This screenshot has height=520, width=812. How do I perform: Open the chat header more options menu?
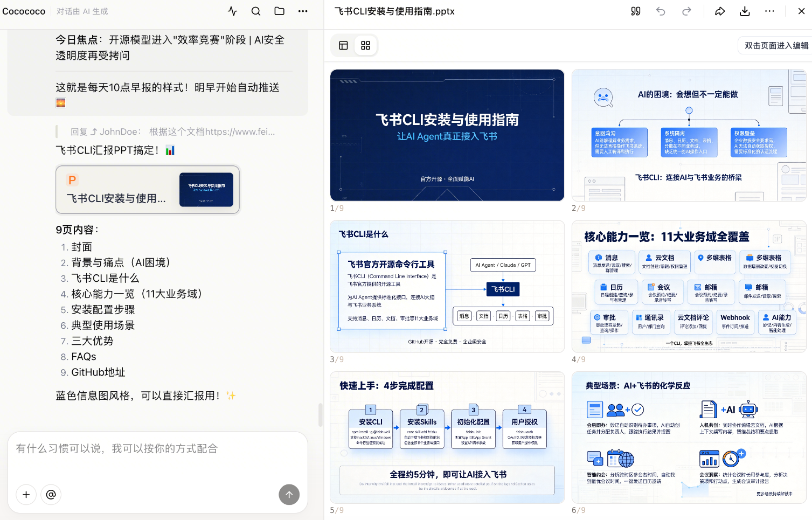[x=303, y=11]
